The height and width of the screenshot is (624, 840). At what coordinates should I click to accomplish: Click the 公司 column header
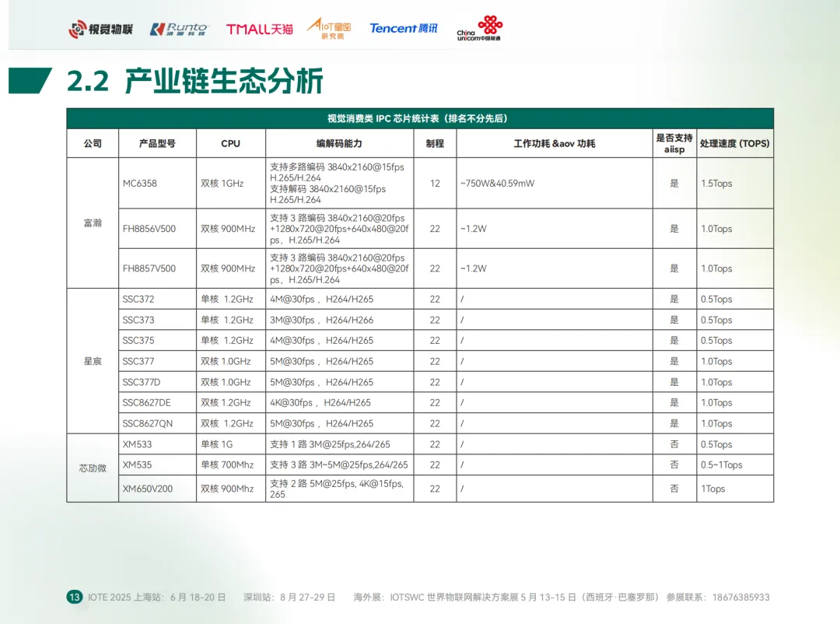(x=93, y=144)
